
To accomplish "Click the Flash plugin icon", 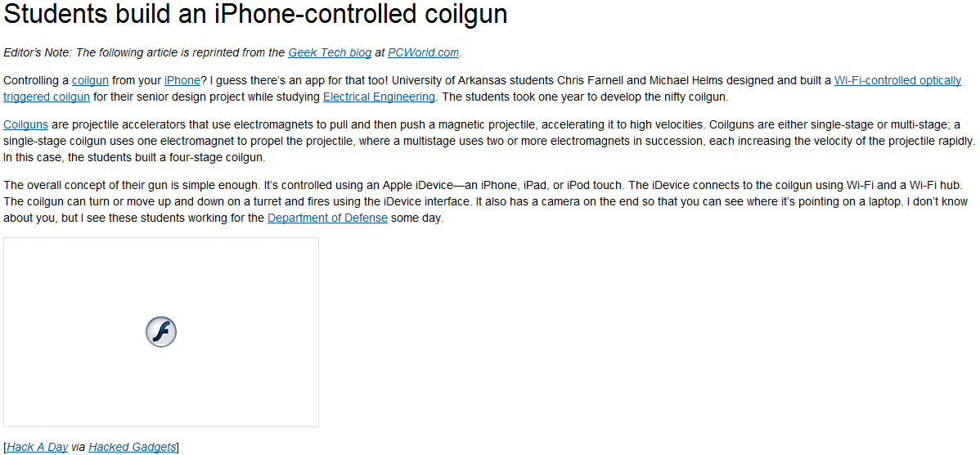I will click(x=160, y=332).
